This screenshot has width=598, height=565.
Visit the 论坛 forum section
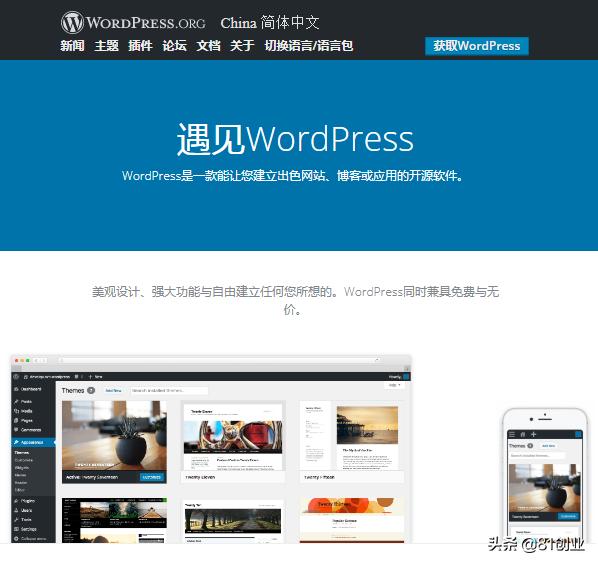174,46
